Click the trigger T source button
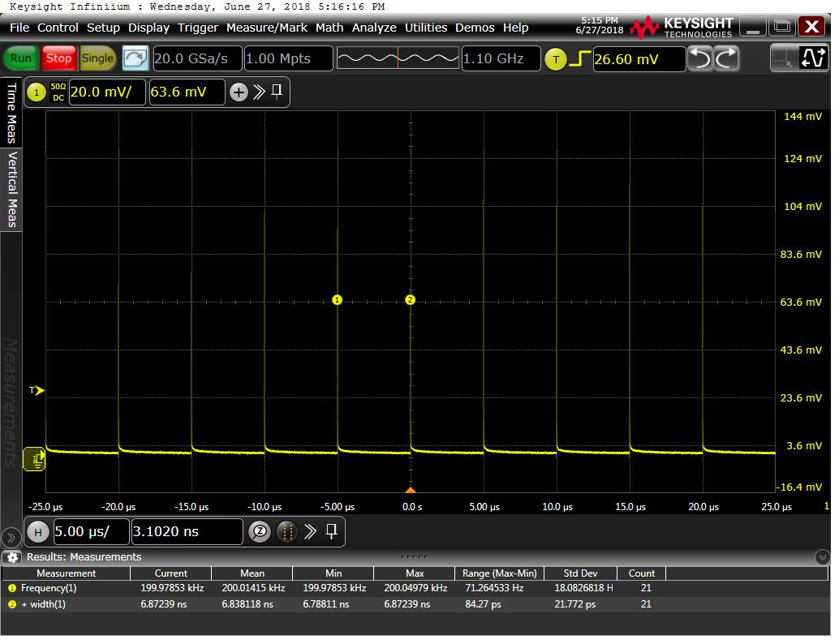Screen dimensions: 839x644 555,59
